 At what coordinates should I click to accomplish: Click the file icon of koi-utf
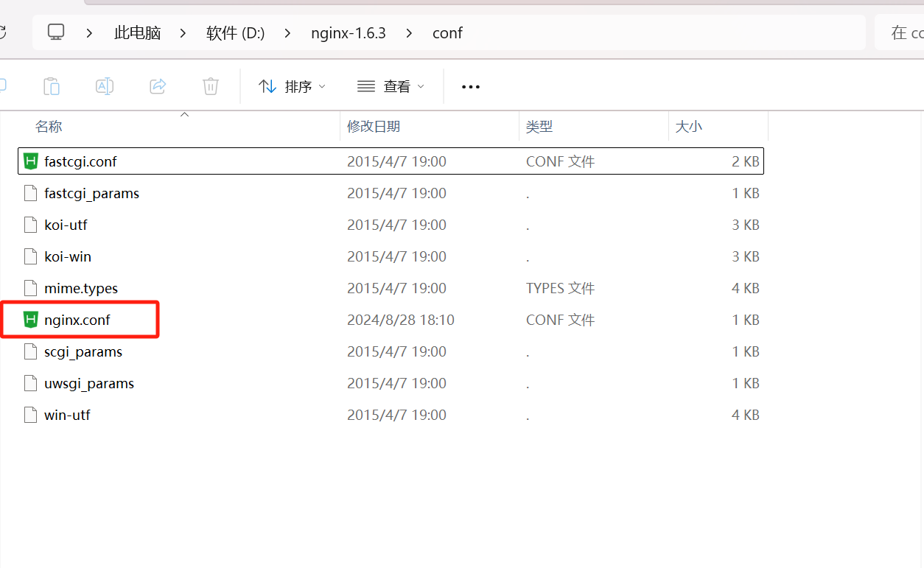(x=30, y=225)
